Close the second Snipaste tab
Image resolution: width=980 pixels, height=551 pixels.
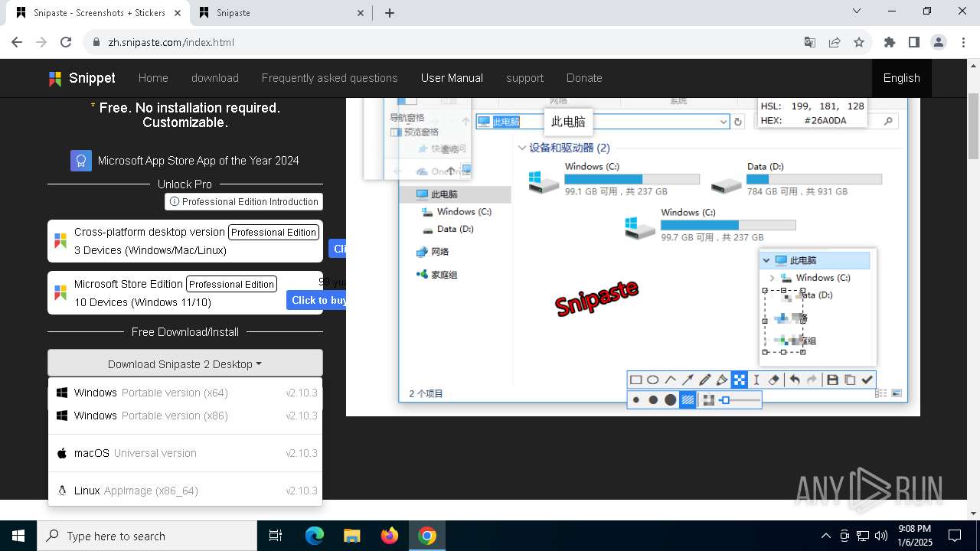point(361,13)
